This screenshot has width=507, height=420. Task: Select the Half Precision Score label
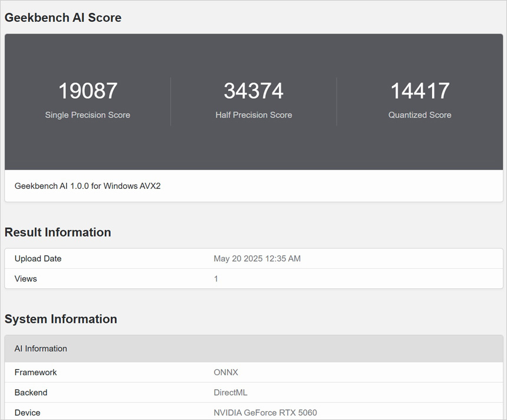tap(253, 115)
